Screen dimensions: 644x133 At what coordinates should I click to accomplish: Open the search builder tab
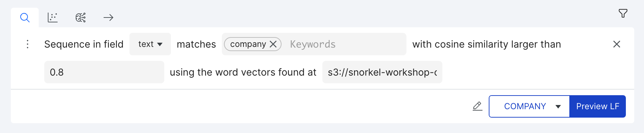tap(25, 17)
